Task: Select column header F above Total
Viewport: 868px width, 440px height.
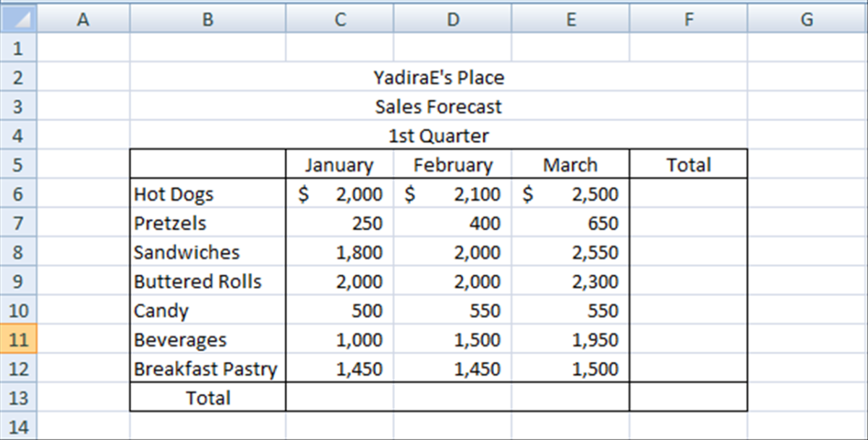Action: [688, 19]
